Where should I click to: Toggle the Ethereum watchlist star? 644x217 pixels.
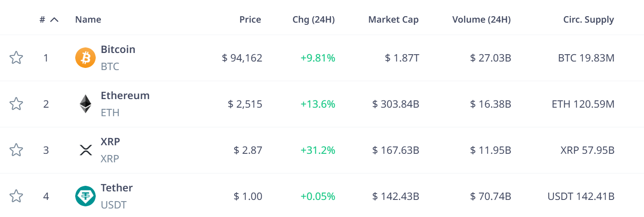16,104
